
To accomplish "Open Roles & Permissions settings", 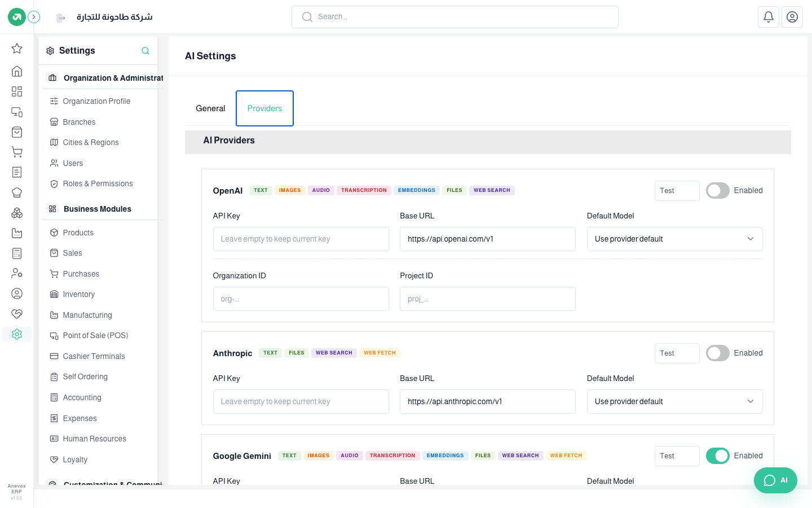I will click(98, 183).
